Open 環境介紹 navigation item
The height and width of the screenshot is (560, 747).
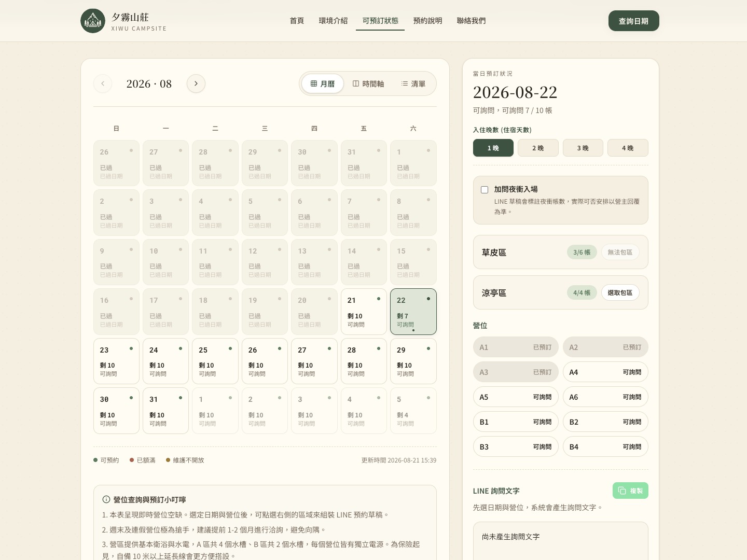click(x=333, y=21)
